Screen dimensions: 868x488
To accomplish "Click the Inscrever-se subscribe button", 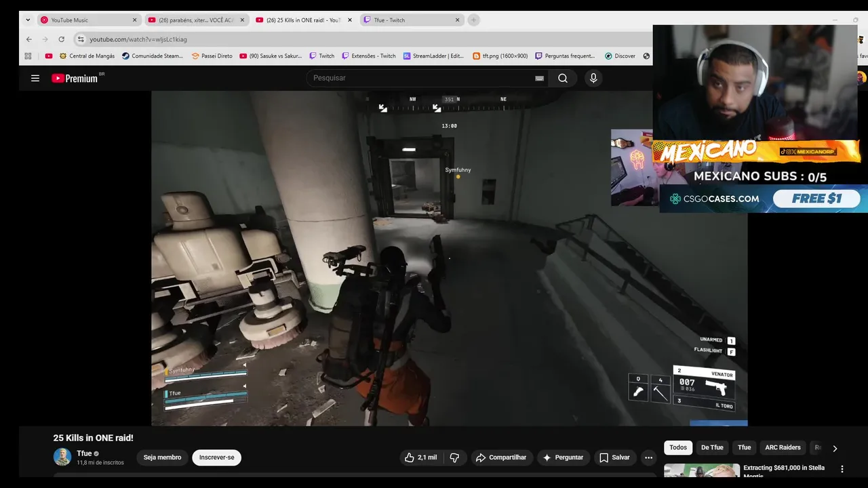I will (216, 457).
